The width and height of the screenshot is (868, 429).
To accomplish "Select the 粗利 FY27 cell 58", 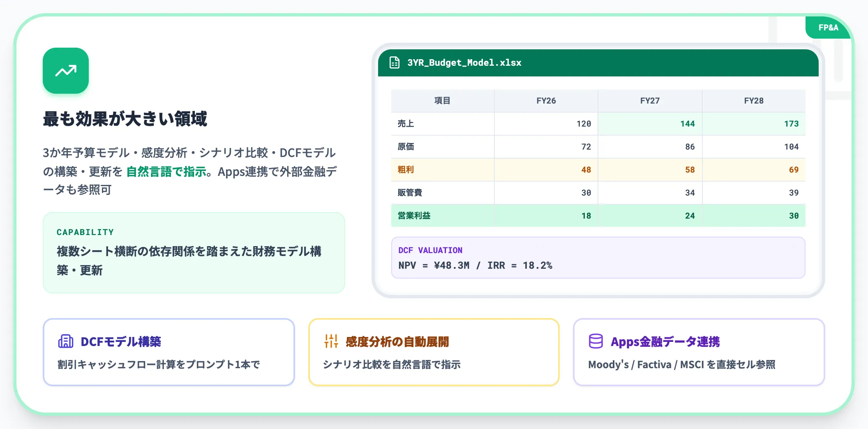I will tap(650, 170).
